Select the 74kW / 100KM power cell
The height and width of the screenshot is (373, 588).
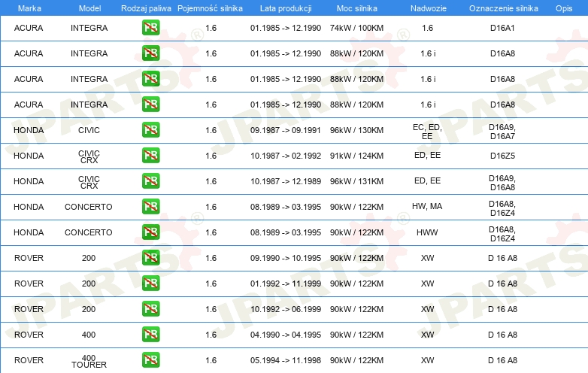point(356,28)
